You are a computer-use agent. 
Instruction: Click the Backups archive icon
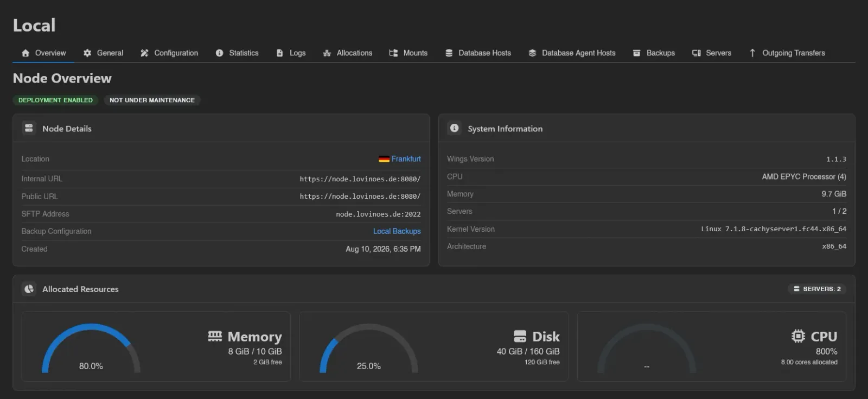pos(637,53)
